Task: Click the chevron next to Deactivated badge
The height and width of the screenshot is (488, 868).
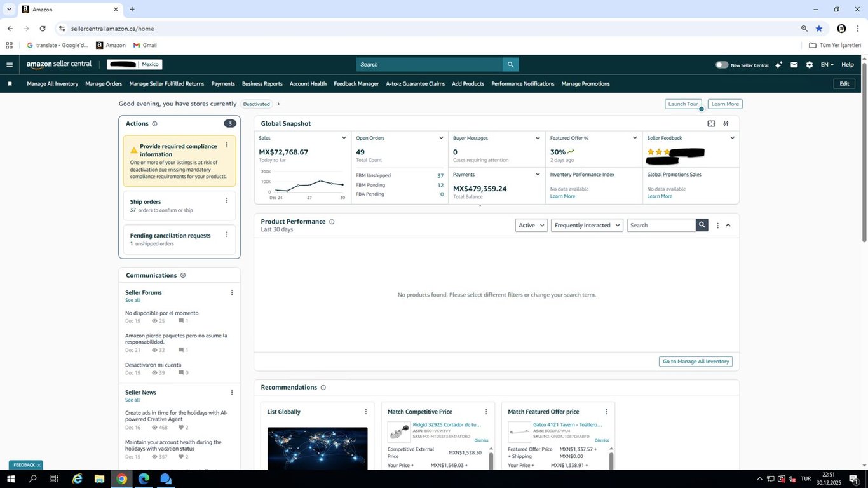Action: [278, 104]
